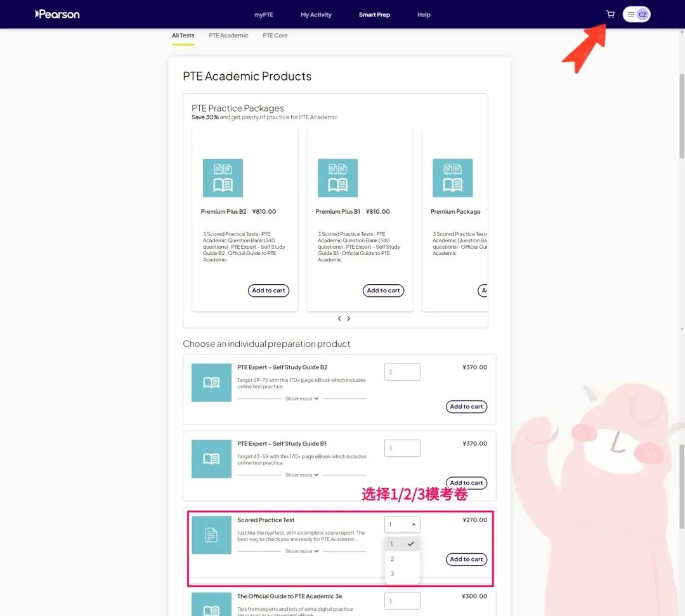Go to previous package carousel arrow
Viewport: 685px width, 616px height.
click(x=339, y=318)
